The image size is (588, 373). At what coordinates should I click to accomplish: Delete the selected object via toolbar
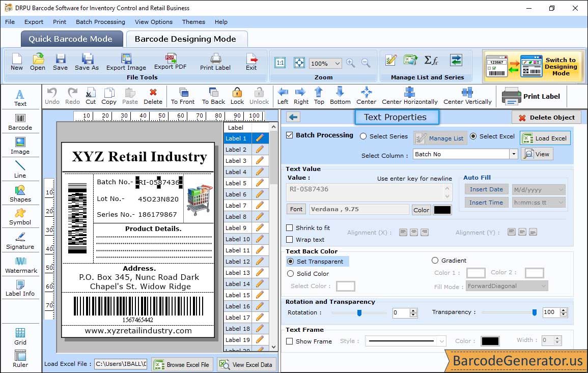[x=153, y=96]
